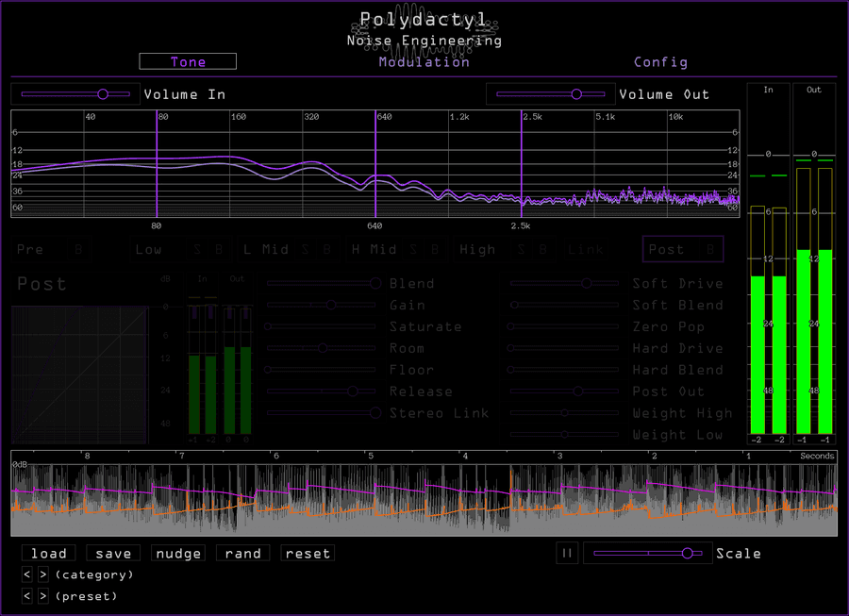
Task: Click the rand button
Action: [x=242, y=553]
